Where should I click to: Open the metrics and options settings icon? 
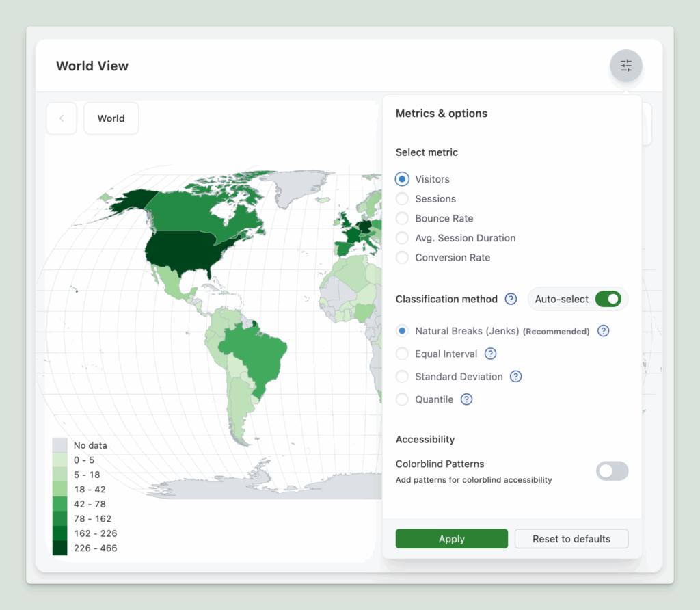625,66
